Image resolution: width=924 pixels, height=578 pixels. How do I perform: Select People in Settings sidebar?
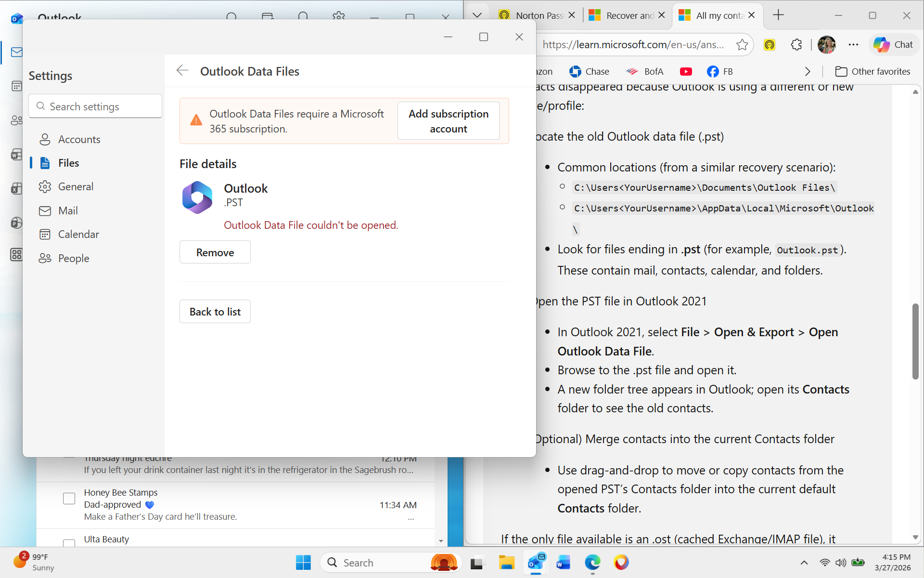(x=95, y=258)
